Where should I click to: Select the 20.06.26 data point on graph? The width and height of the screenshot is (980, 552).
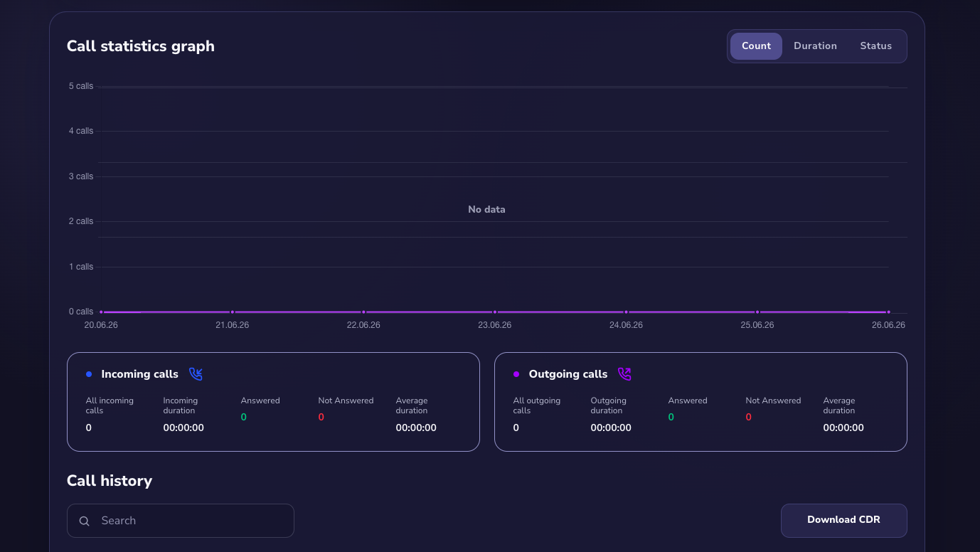pos(101,312)
